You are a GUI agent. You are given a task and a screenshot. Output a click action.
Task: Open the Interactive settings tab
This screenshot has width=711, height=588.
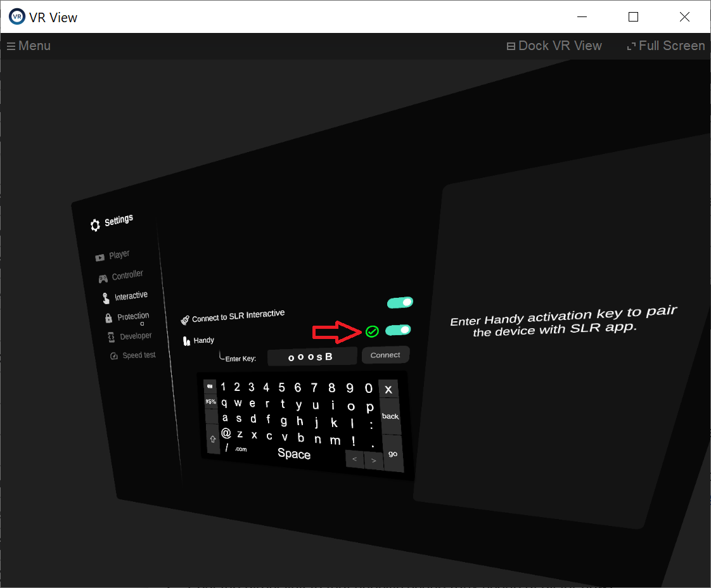click(131, 297)
